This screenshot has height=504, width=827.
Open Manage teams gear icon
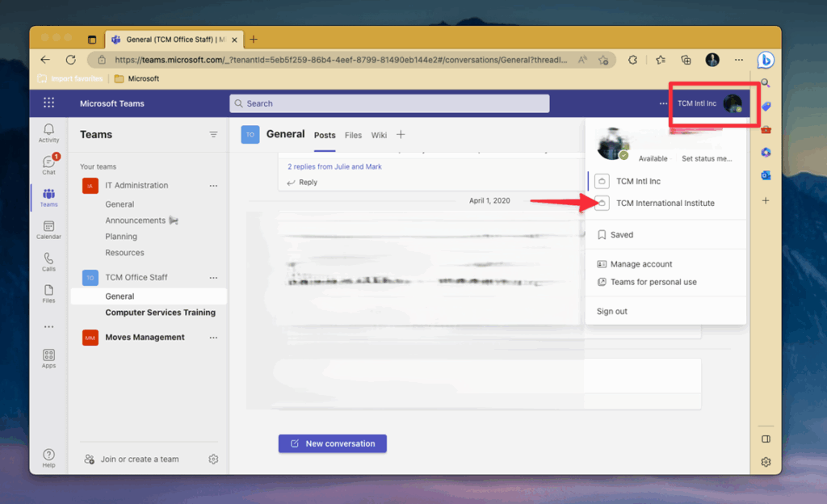[213, 459]
